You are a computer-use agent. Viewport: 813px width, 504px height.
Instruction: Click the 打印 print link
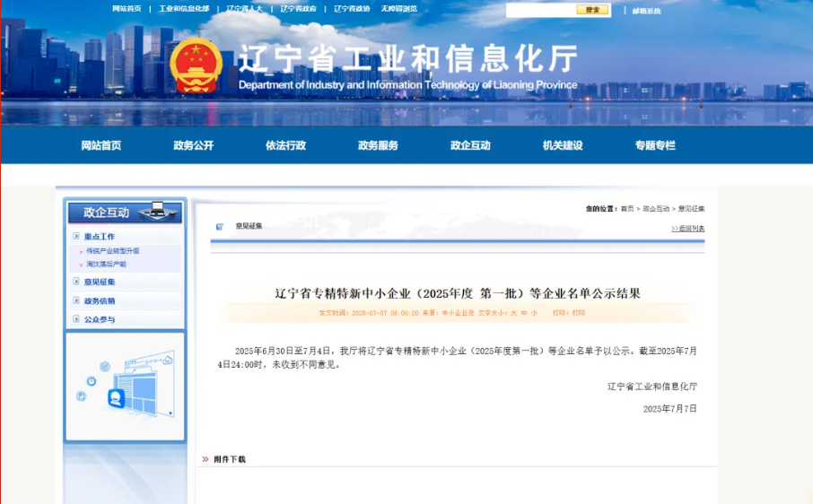(x=579, y=313)
